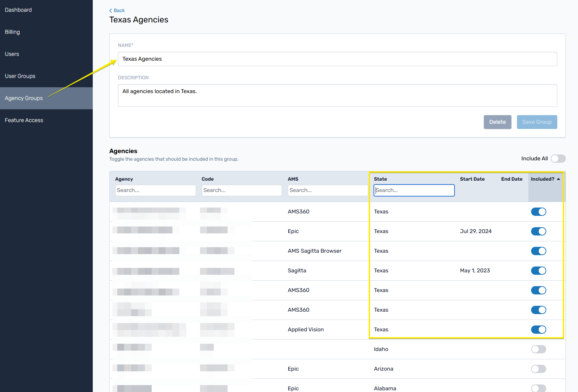Disable the Jul 29, 2024 Epic agency toggle
The width and height of the screenshot is (578, 392).
pos(538,231)
